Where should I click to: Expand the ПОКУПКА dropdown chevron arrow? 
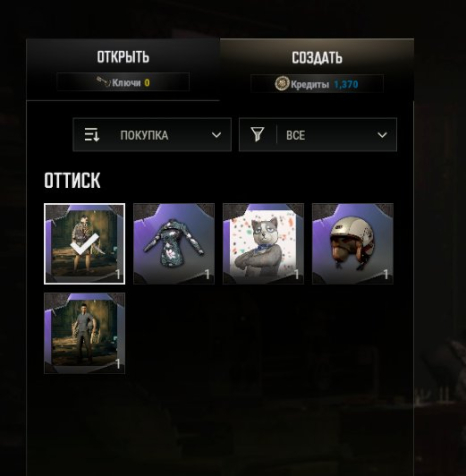click(216, 135)
